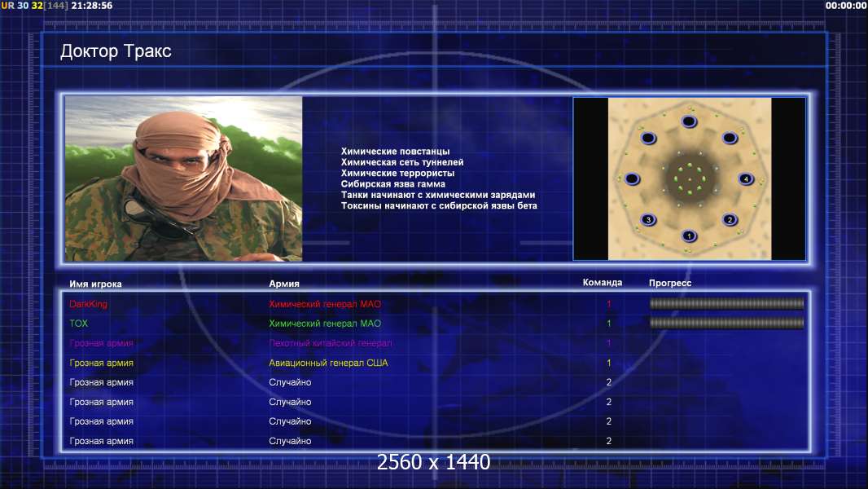
Task: Click the 'Доктор Тракс' title text
Action: click(116, 51)
